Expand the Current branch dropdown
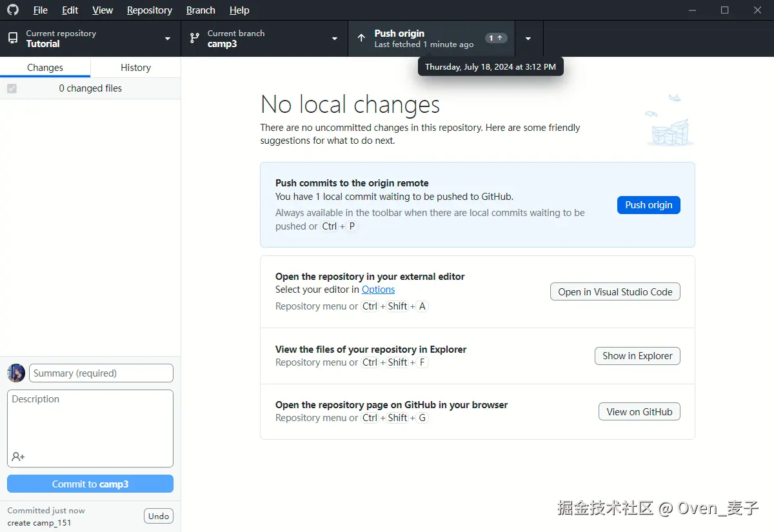The height and width of the screenshot is (532, 774). (x=264, y=39)
